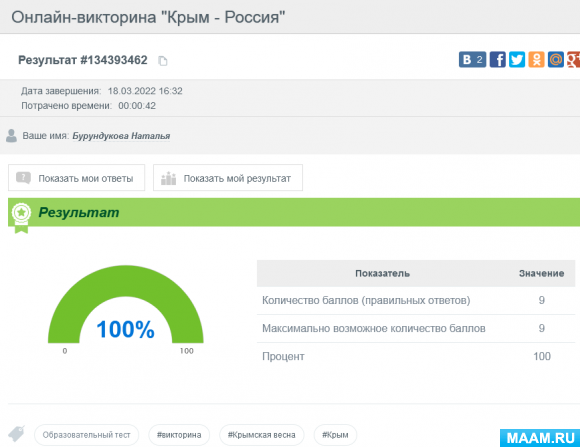
Task: Show my answers button
Action: 77,178
